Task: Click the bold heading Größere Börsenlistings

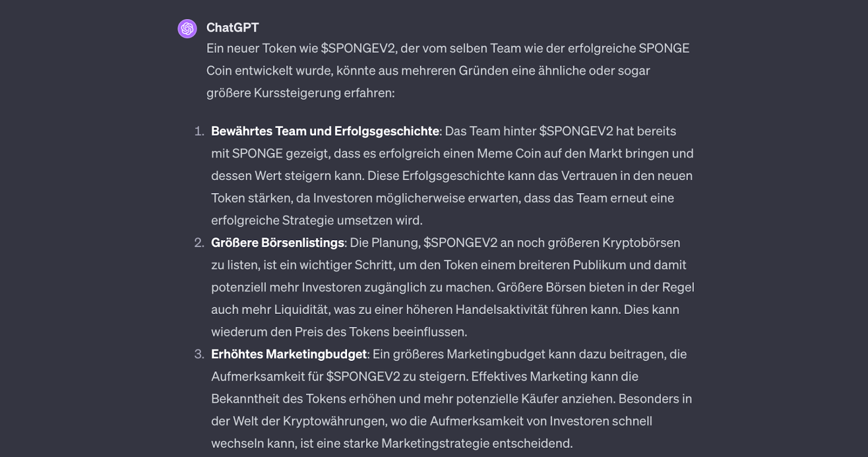Action: pyautogui.click(x=278, y=243)
